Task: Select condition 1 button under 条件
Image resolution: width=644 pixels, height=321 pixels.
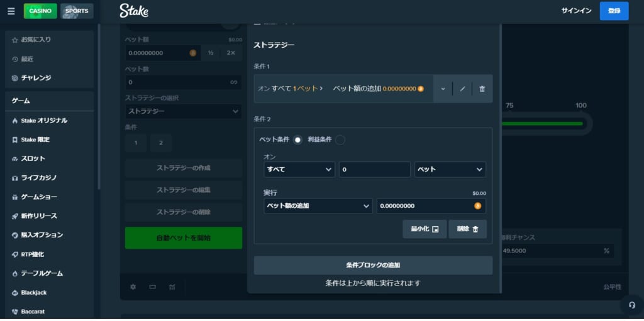Action: coord(136,143)
